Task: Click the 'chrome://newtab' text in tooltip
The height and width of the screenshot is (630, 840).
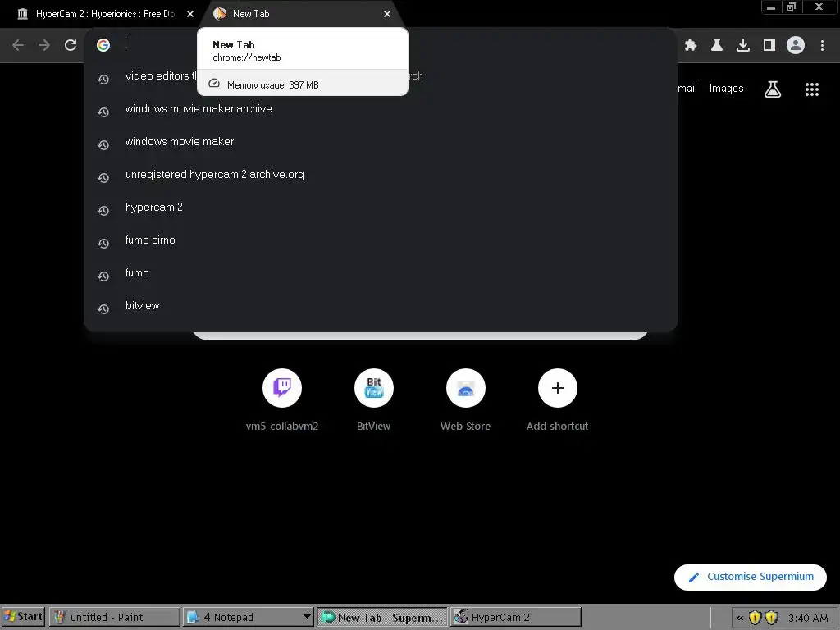Action: (x=246, y=57)
